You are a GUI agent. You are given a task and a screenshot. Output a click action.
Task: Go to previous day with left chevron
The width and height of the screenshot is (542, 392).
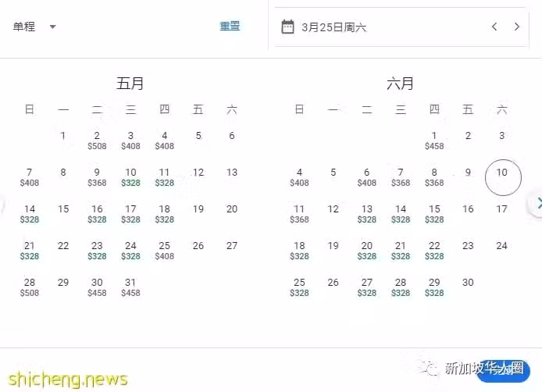[494, 27]
